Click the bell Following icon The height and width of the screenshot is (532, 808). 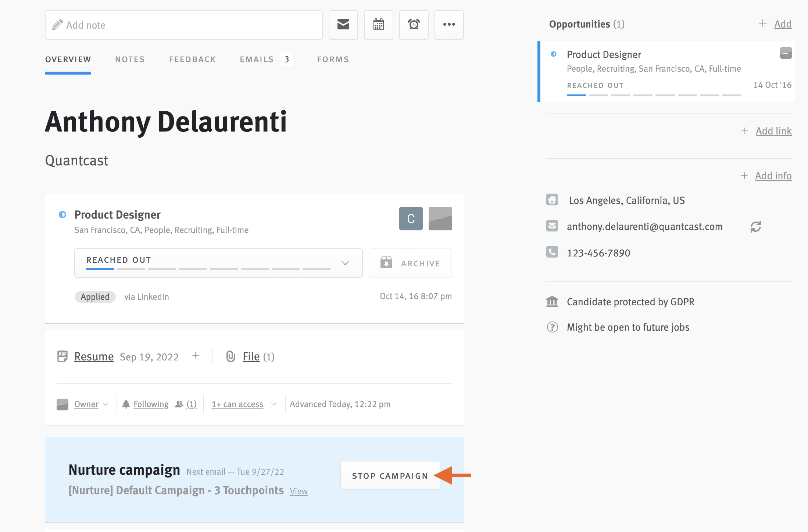pos(126,404)
